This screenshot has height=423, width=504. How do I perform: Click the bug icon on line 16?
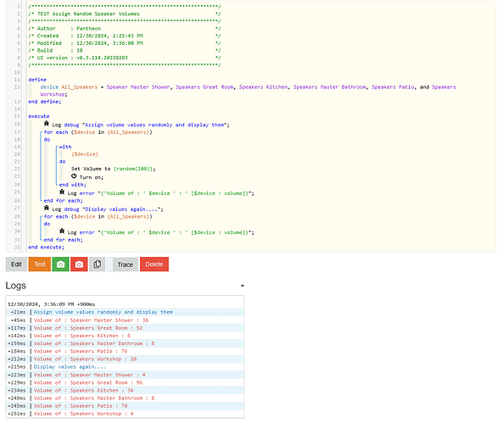[47, 124]
